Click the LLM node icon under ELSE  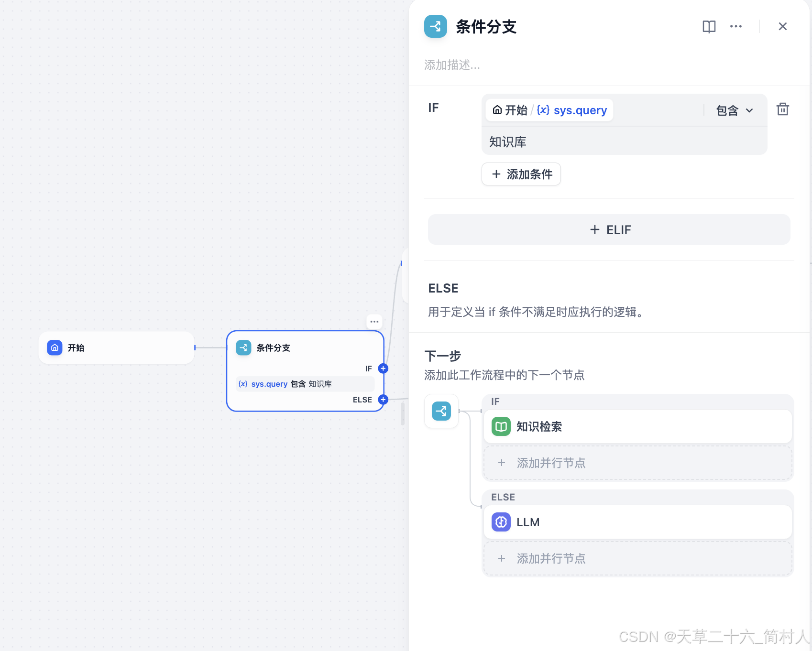500,522
